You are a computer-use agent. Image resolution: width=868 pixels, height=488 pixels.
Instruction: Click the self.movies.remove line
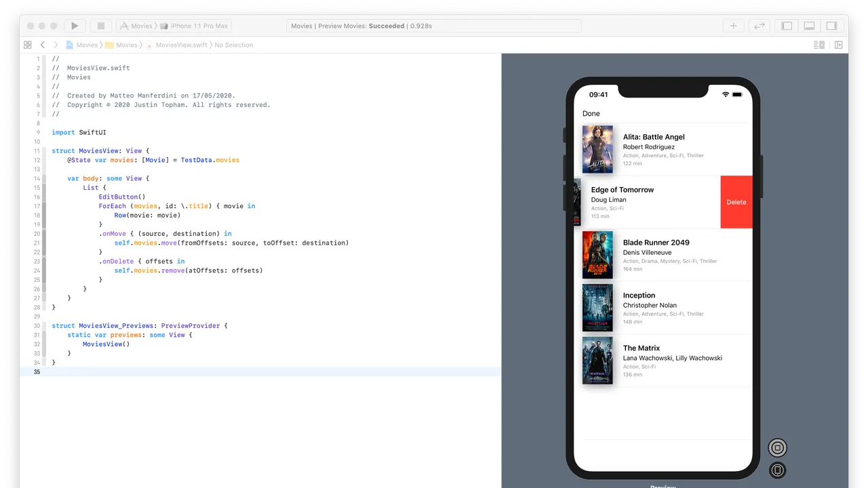[x=189, y=270]
